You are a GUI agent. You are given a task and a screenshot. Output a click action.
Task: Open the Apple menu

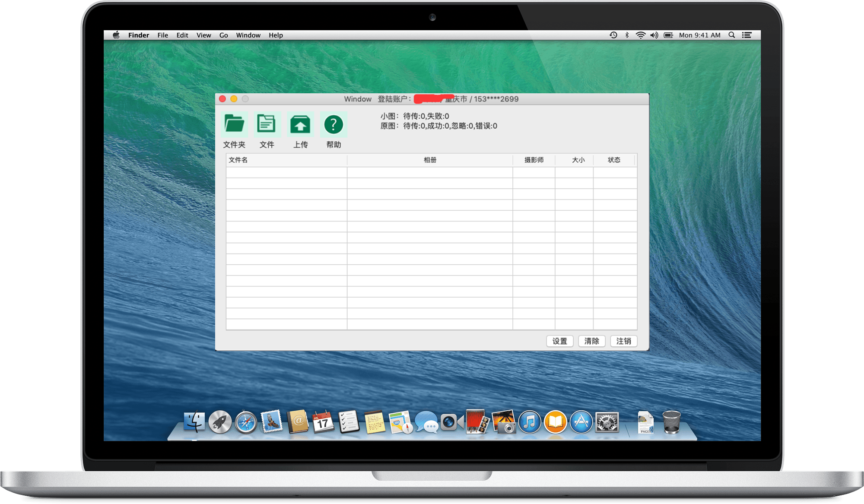[x=116, y=35]
